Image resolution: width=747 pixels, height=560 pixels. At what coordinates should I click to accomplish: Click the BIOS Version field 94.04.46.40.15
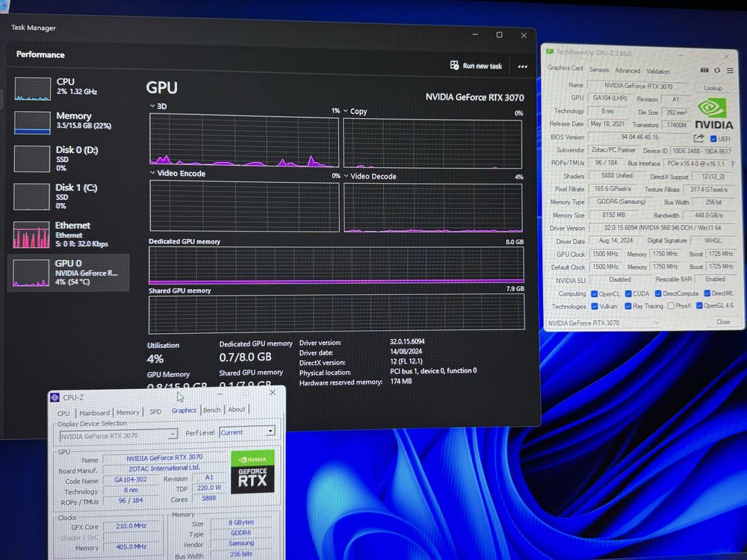[x=639, y=137]
